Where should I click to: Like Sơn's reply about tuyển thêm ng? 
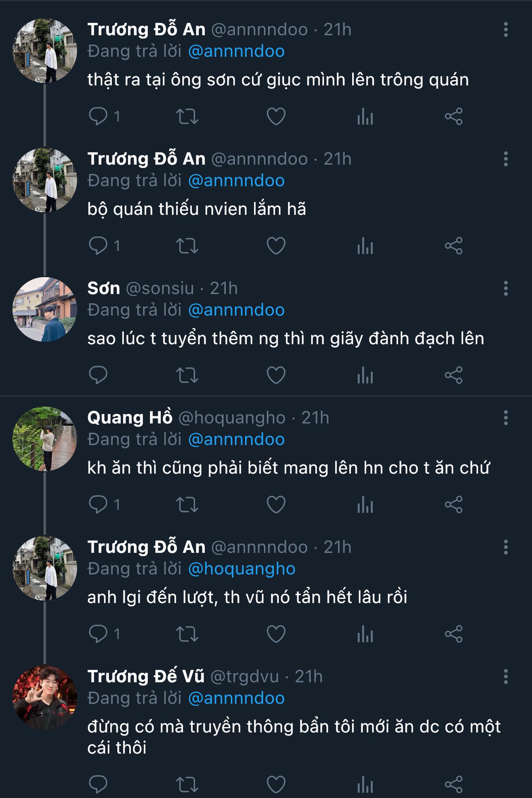tap(276, 375)
